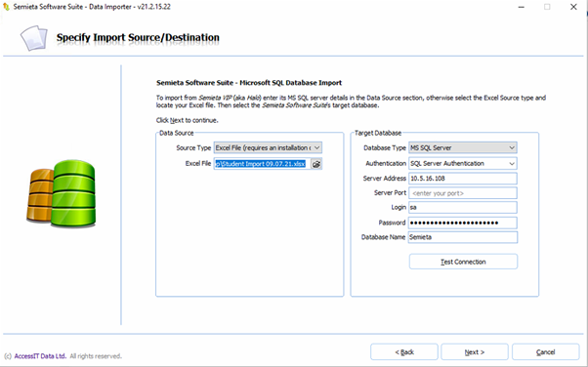Viewport: 588px width, 367px height.
Task: Open the Authentication dropdown
Action: point(463,163)
